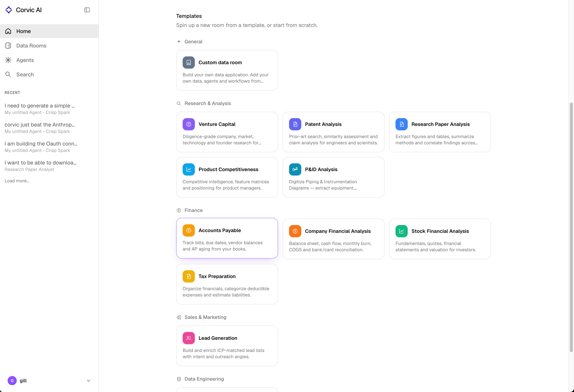The height and width of the screenshot is (392, 574).
Task: Click the 'Data Engineering' section label
Action: [x=204, y=379]
